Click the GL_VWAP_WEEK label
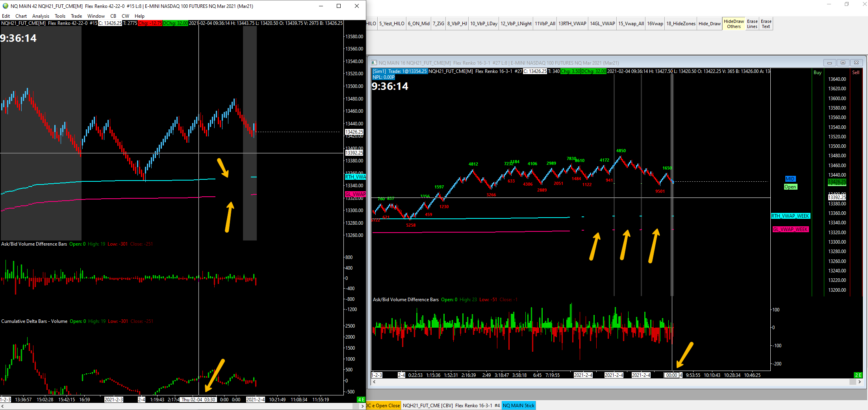This screenshot has height=410, width=868. [790, 229]
